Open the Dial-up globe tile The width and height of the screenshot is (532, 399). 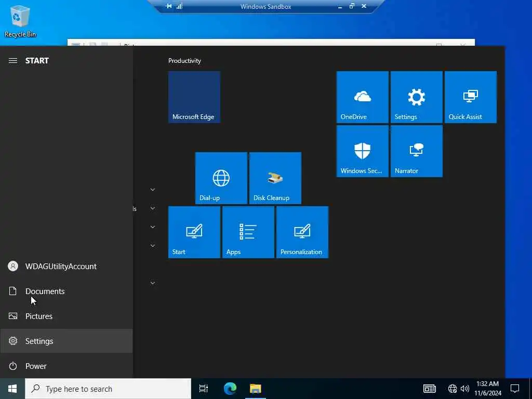[x=221, y=178]
